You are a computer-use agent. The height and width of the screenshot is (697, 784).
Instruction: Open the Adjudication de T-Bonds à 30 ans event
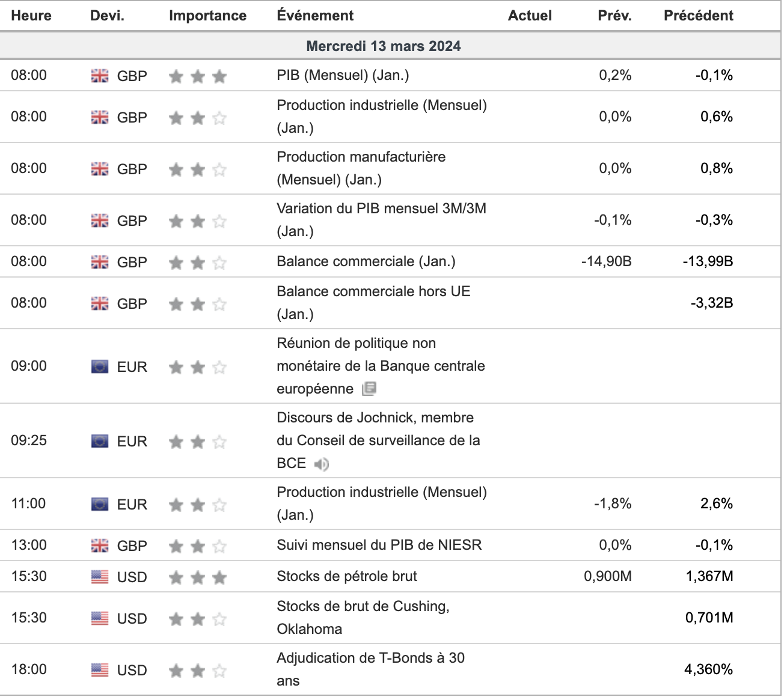(370, 669)
